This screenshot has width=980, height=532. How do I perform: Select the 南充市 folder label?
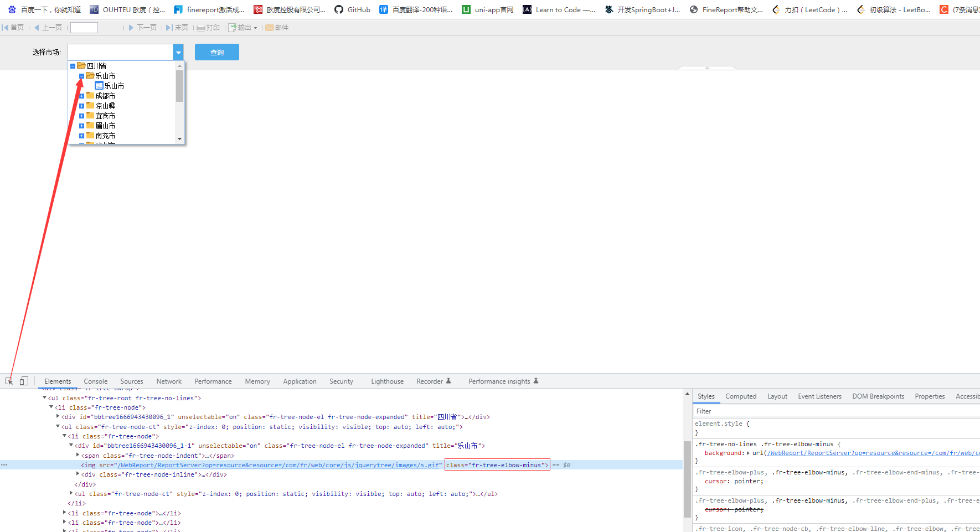pos(105,136)
